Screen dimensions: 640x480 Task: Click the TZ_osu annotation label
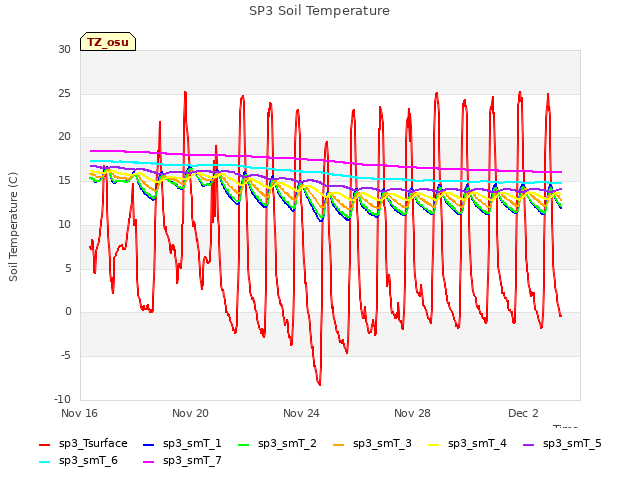coord(108,42)
